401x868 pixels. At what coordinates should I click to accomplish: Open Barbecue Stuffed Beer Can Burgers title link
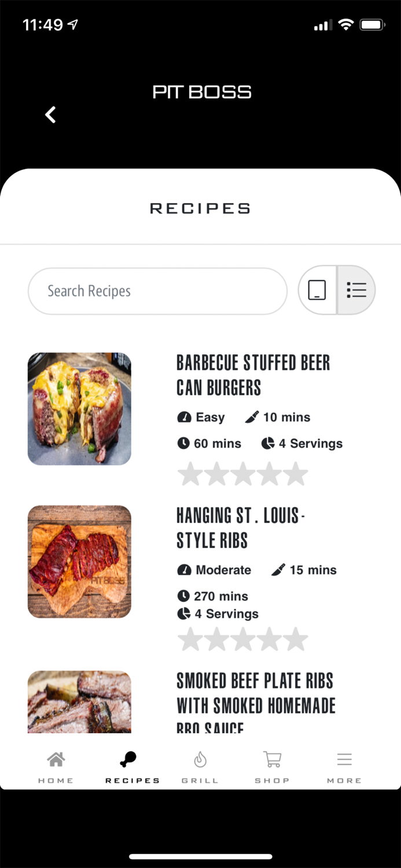253,375
